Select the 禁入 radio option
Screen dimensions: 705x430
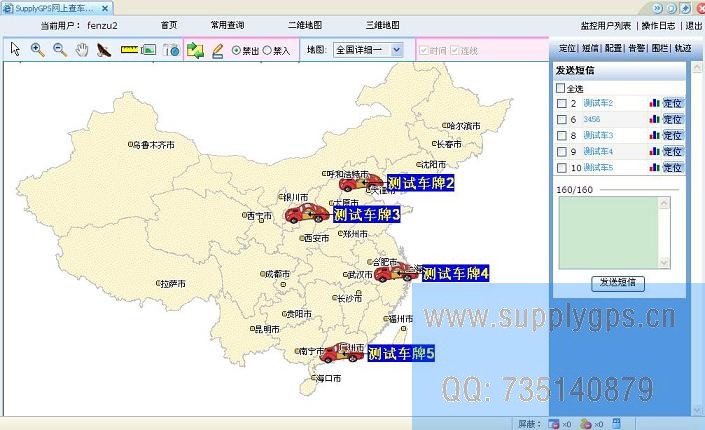(267, 49)
